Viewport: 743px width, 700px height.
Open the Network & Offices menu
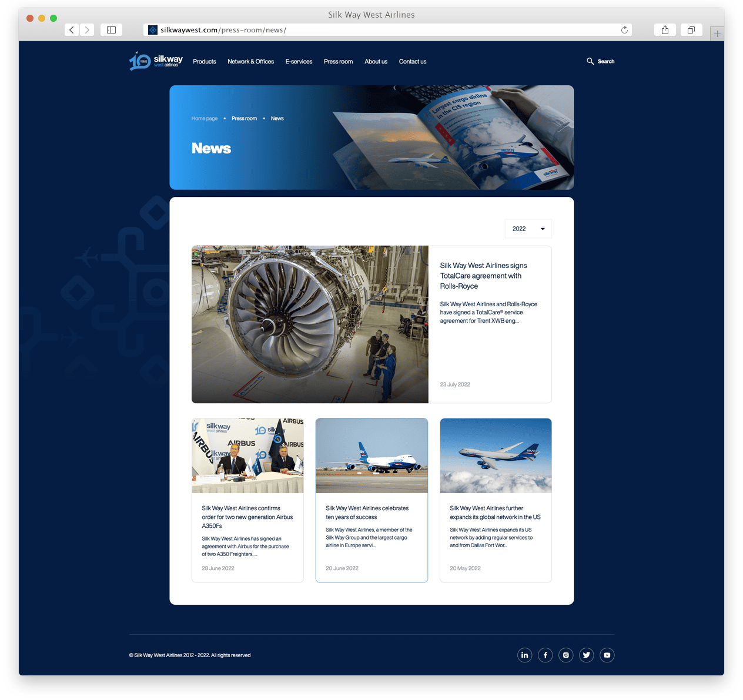click(x=251, y=62)
